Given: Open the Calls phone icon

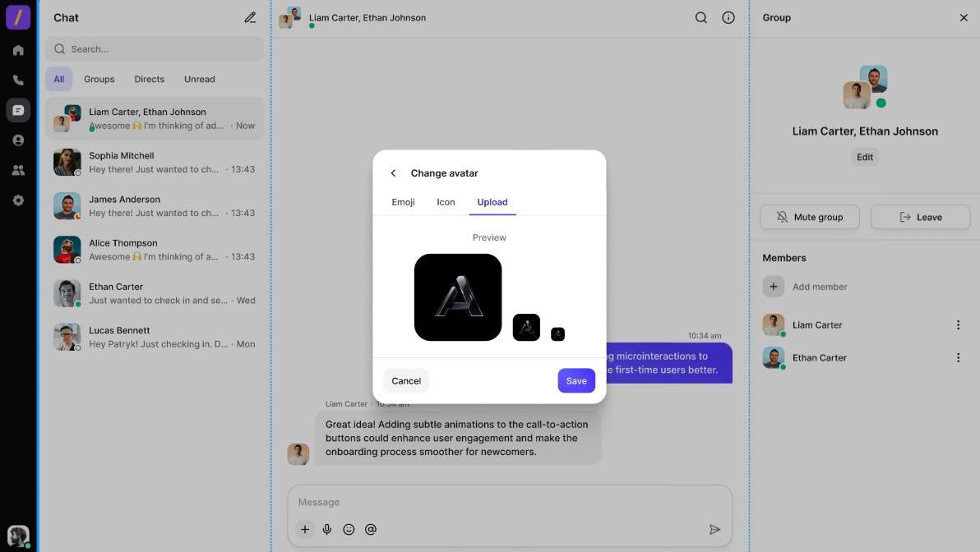Looking at the screenshot, I should [18, 80].
